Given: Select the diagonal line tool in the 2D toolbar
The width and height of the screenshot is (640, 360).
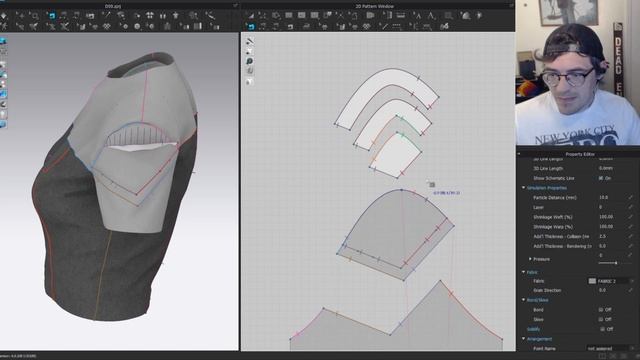Looking at the screenshot, I should (382, 27).
